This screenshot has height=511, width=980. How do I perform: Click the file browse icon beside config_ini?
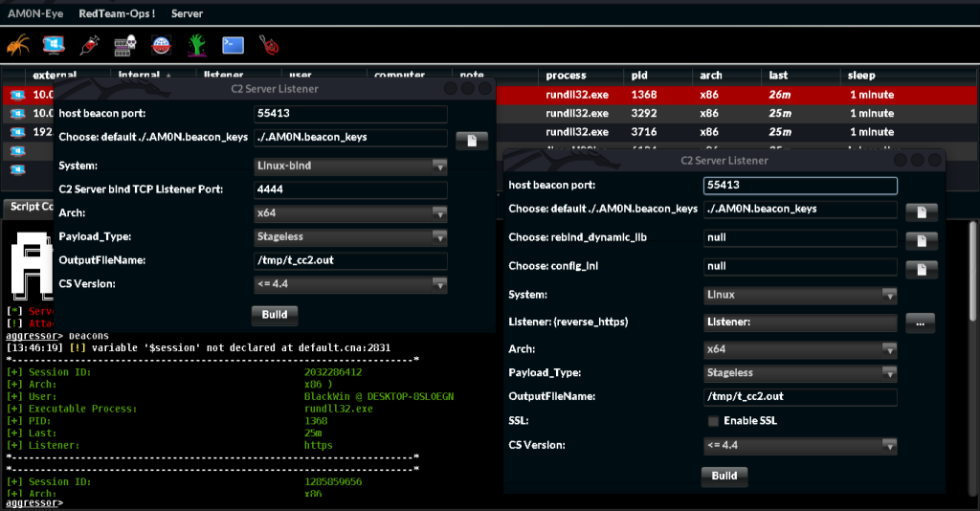coord(921,268)
